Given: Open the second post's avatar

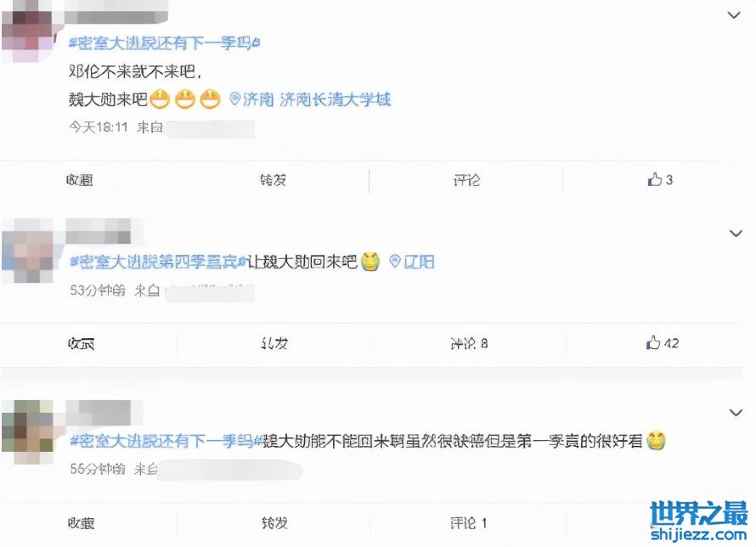Looking at the screenshot, I should tap(28, 251).
